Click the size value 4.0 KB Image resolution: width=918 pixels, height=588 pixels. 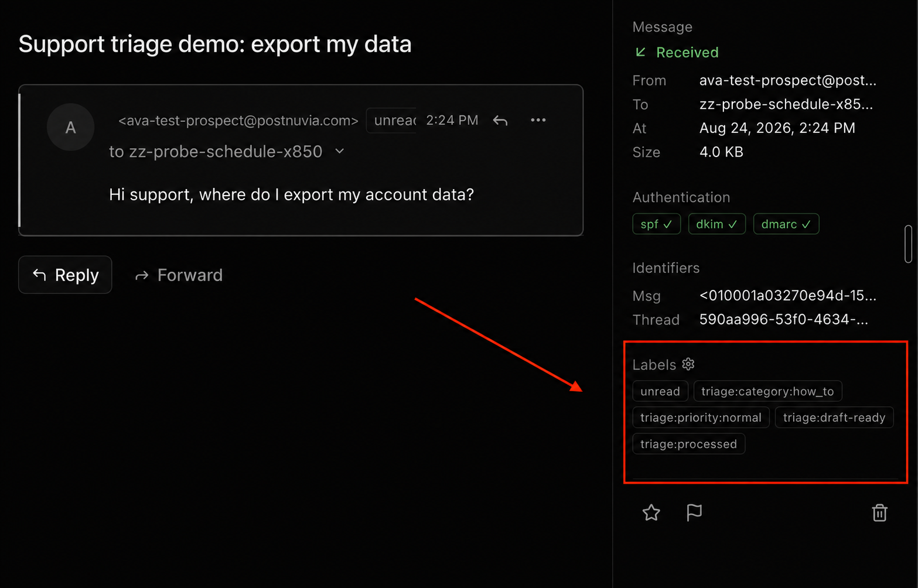point(721,152)
